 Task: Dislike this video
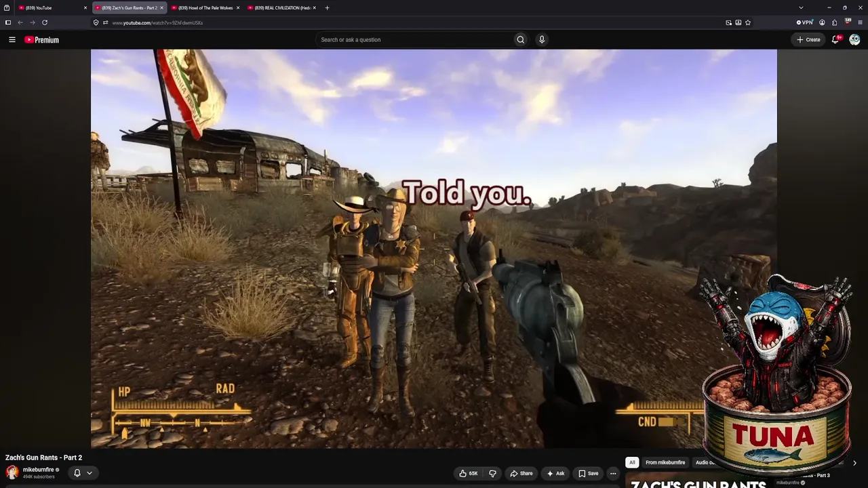493,473
